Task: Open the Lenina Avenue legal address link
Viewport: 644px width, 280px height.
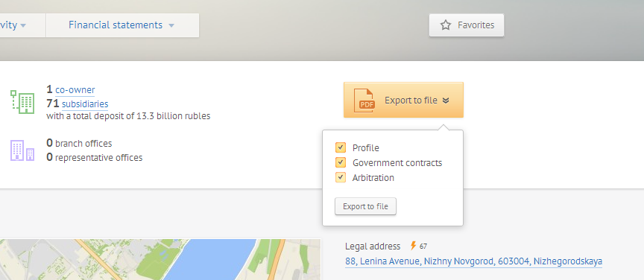Action: 473,261
